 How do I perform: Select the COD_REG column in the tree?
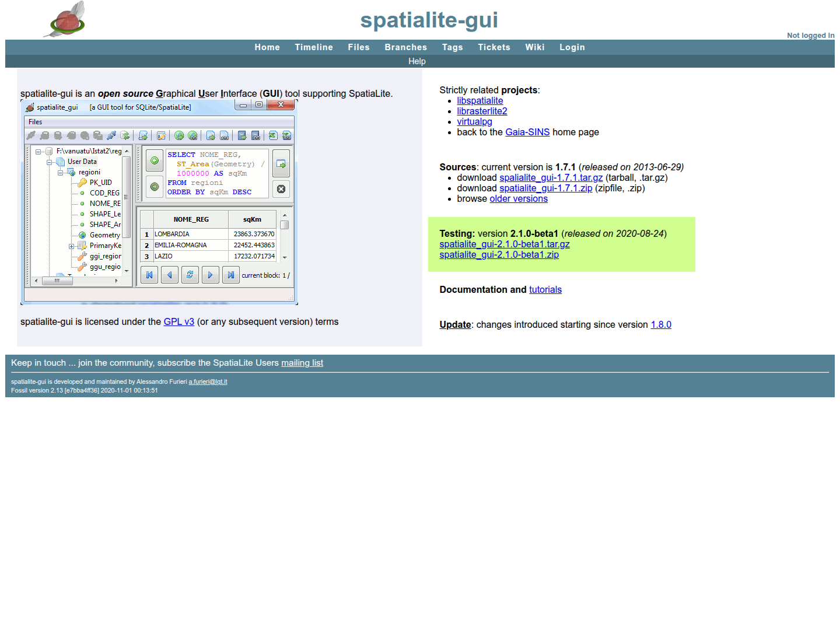click(x=104, y=193)
